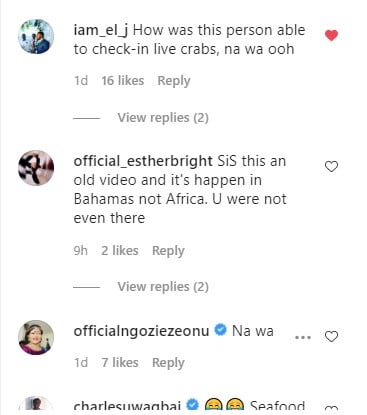
Task: Show the 2 likes list
Action: 120,250
